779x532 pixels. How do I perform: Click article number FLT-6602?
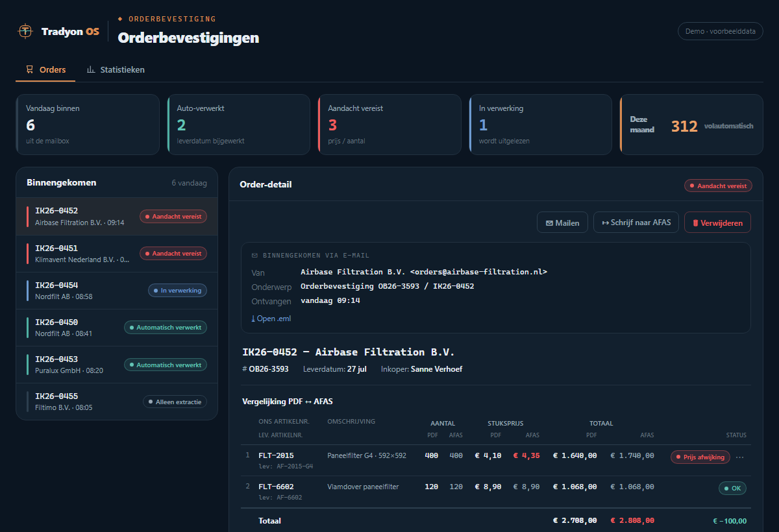tap(276, 487)
